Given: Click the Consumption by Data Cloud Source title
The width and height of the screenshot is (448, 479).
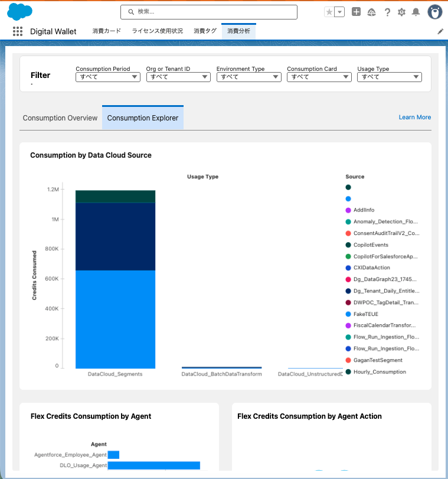Looking at the screenshot, I should click(x=91, y=155).
